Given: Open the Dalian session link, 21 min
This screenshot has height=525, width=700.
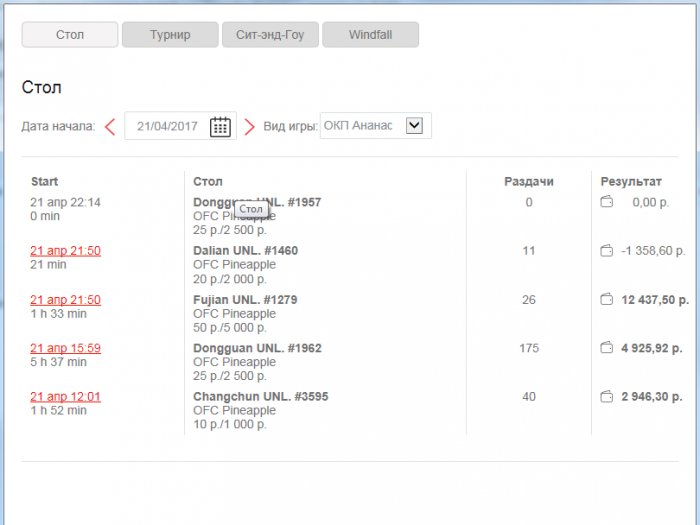Looking at the screenshot, I should click(x=66, y=251).
